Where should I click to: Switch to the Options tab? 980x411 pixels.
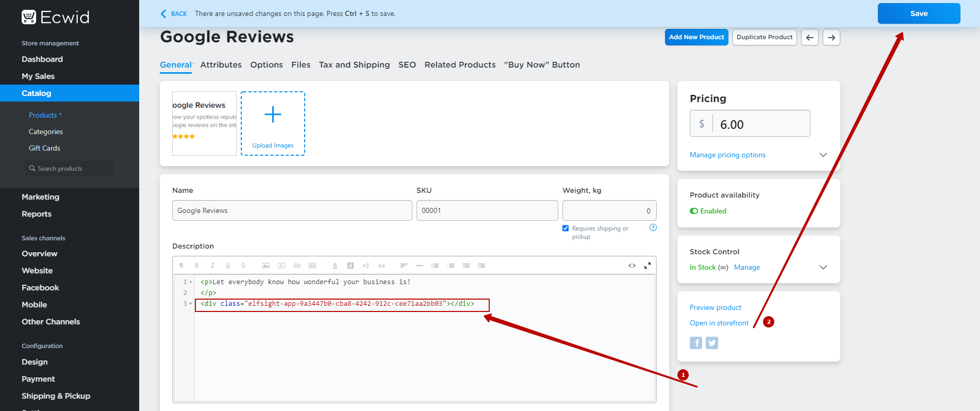pos(267,64)
